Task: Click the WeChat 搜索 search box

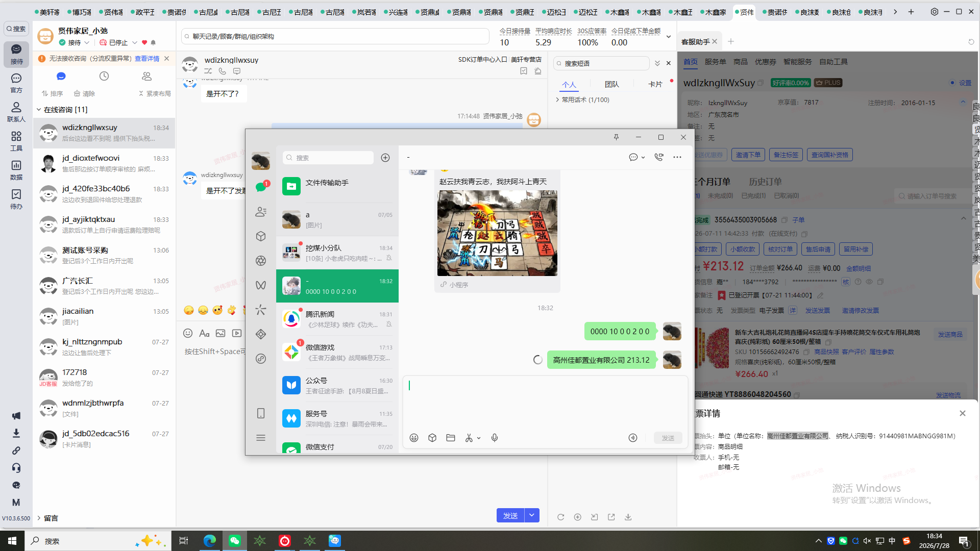Action: [x=328, y=158]
